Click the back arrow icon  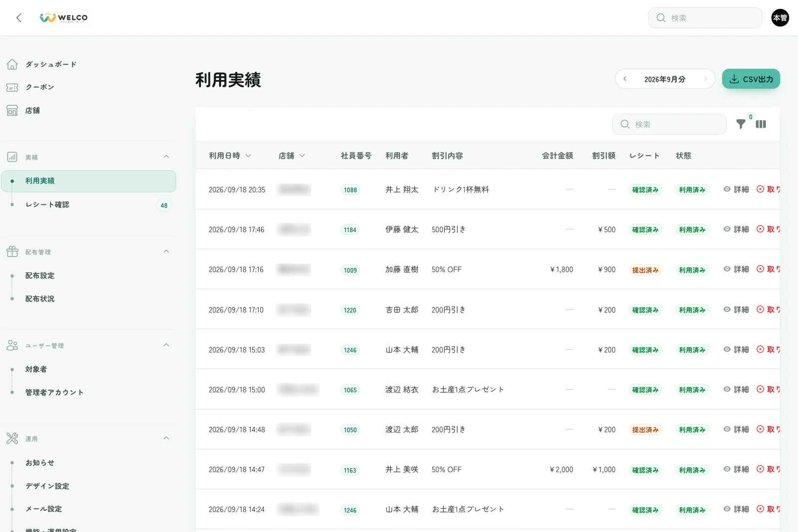(x=19, y=18)
